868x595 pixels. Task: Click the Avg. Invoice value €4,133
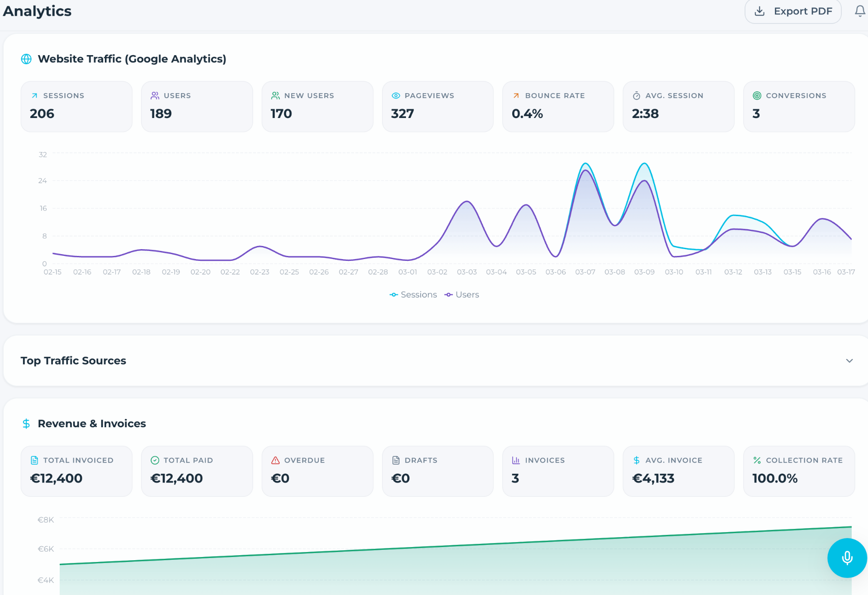pos(653,478)
